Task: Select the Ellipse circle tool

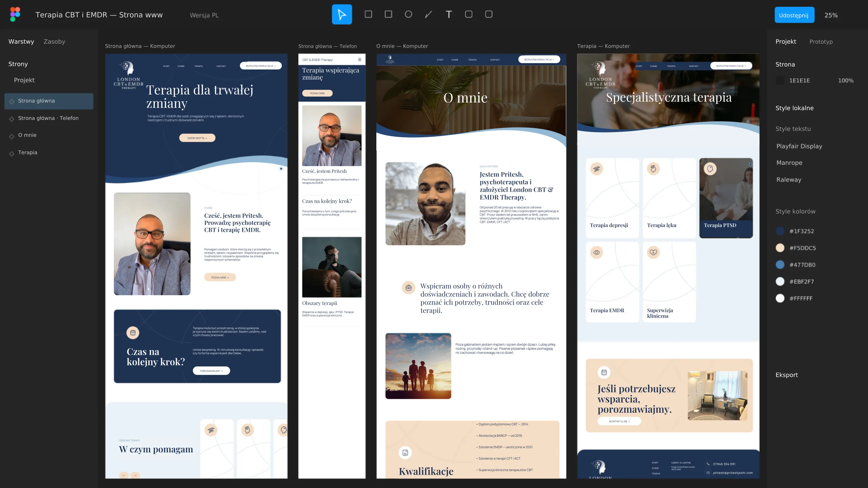Action: [x=408, y=14]
